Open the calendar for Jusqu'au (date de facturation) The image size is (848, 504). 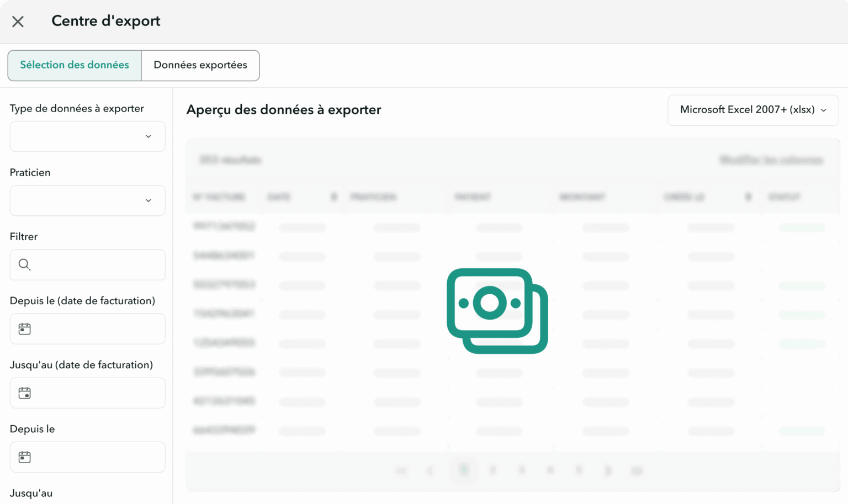point(24,393)
